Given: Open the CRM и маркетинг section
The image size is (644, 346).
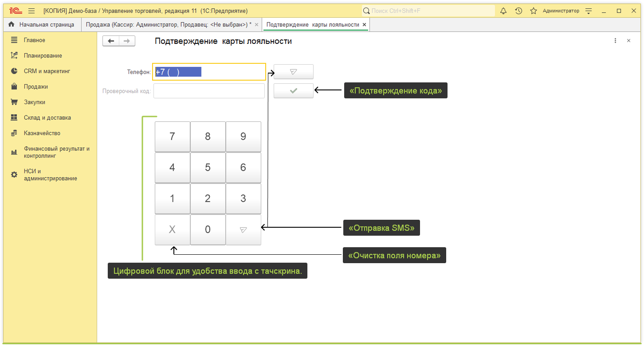Looking at the screenshot, I should tap(47, 71).
